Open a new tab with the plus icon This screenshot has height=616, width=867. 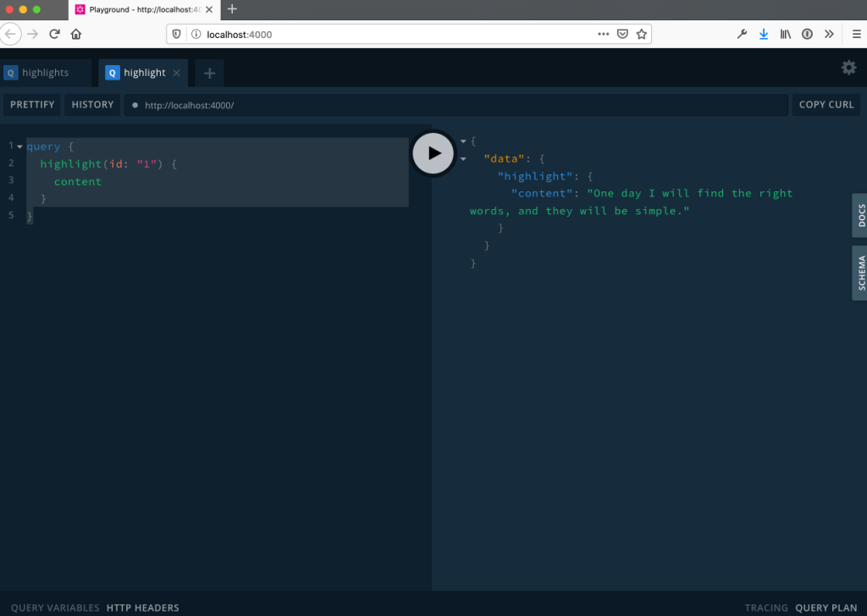coord(208,73)
